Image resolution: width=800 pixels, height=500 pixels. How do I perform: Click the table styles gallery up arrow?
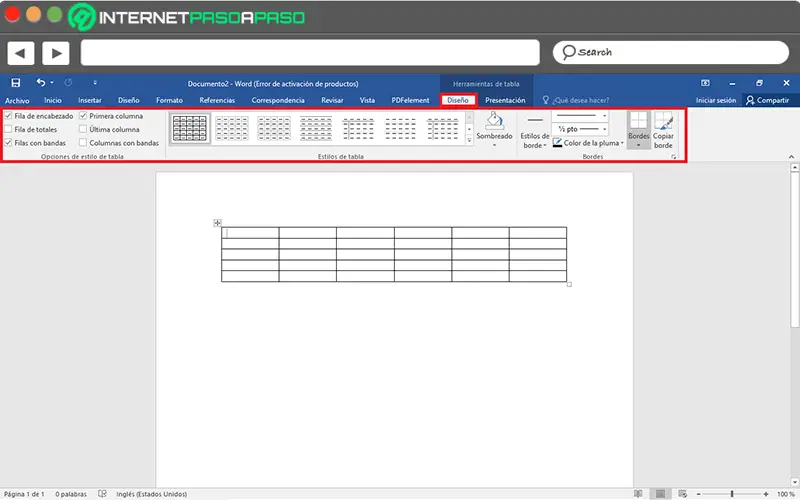tap(469, 117)
